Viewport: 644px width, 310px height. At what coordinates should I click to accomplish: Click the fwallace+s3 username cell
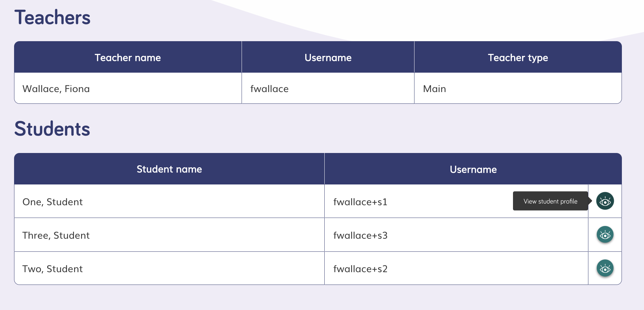pos(456,235)
